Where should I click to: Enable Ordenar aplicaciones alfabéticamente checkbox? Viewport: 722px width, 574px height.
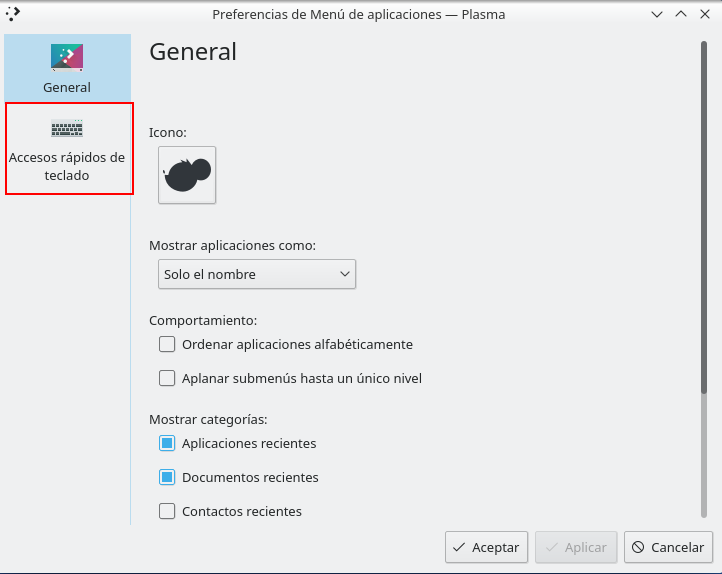pyautogui.click(x=167, y=345)
